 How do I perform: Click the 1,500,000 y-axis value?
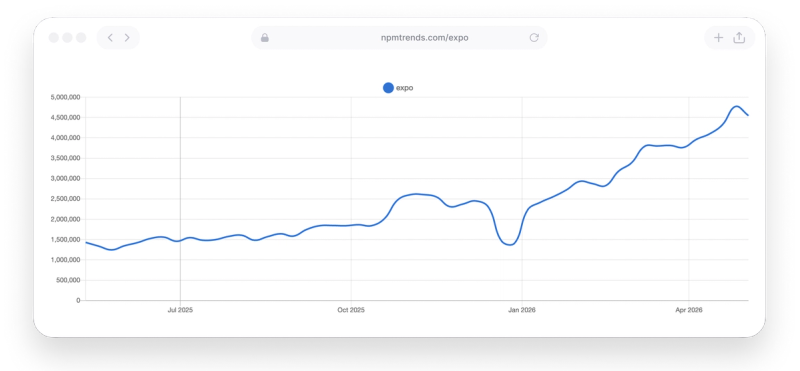coord(65,240)
